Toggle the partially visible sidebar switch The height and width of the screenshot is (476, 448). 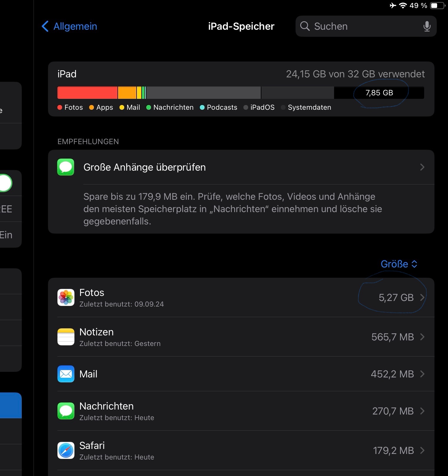click(x=6, y=183)
